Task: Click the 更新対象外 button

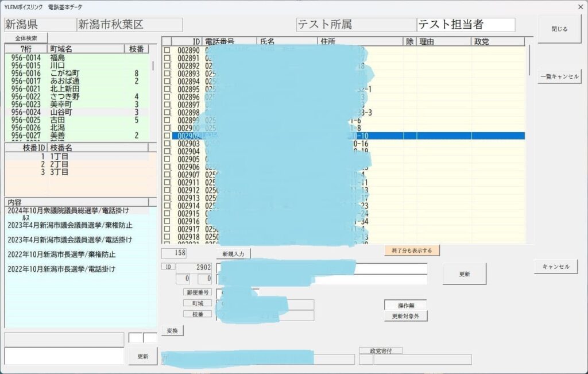Action: [406, 316]
